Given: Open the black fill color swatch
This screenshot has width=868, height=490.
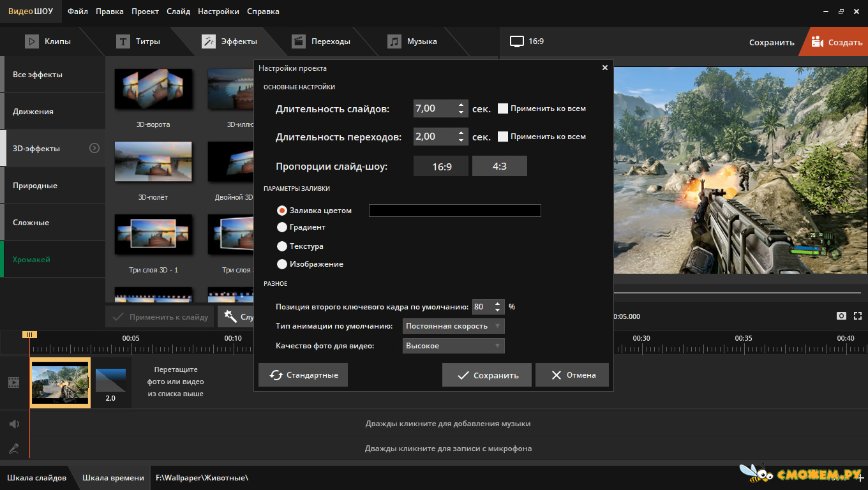Looking at the screenshot, I should (455, 211).
